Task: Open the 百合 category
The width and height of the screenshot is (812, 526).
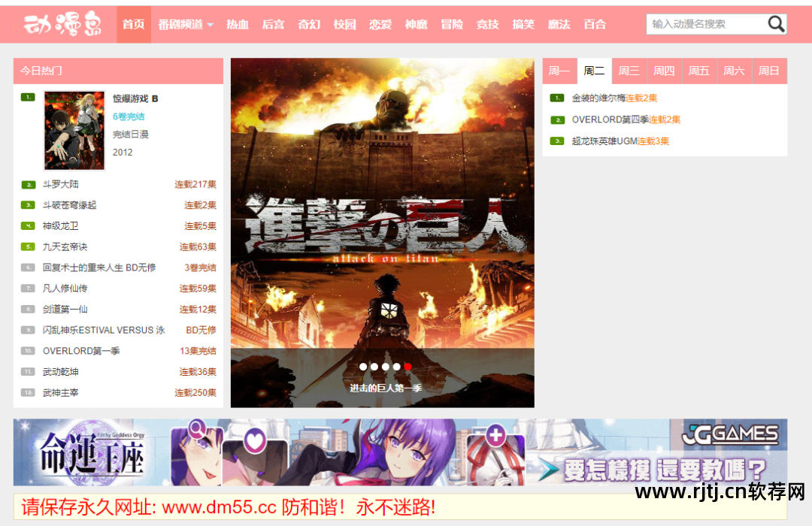Action: pos(595,24)
